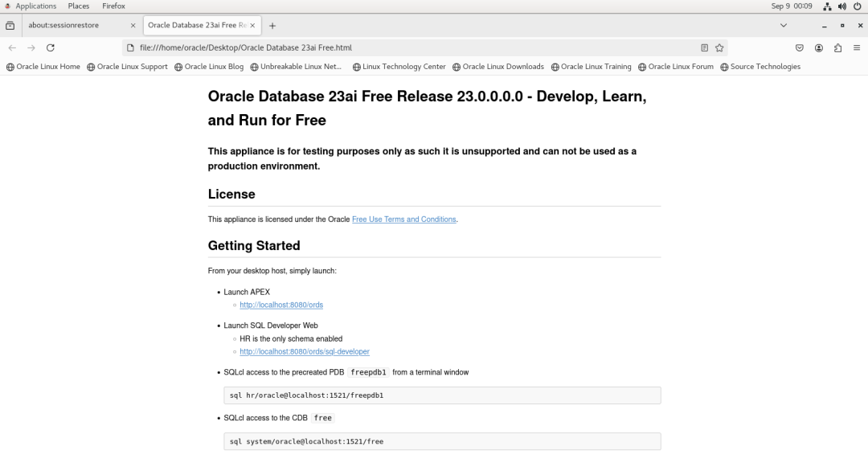This screenshot has height=463, width=868.
Task: Close the Oracle Database 23ai Free tab
Action: (252, 26)
